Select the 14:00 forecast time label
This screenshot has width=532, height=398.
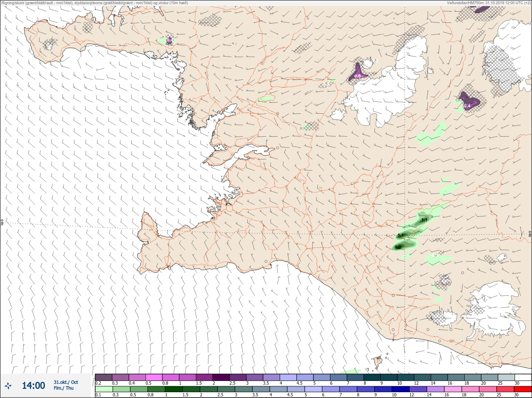click(33, 386)
